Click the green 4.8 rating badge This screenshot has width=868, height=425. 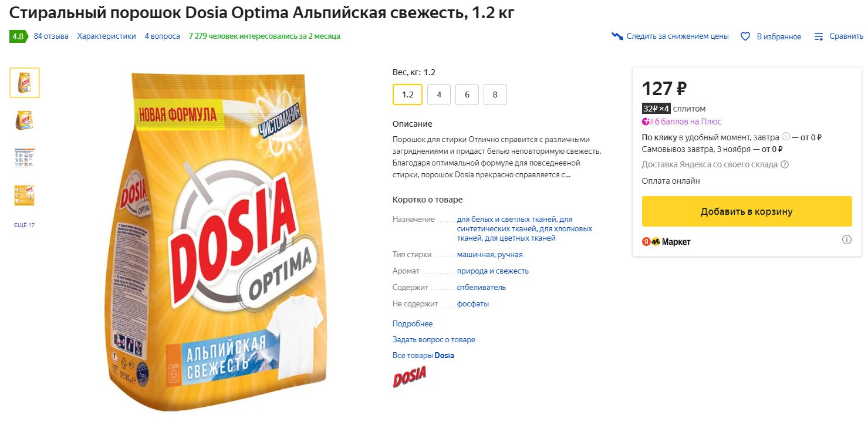pos(18,36)
